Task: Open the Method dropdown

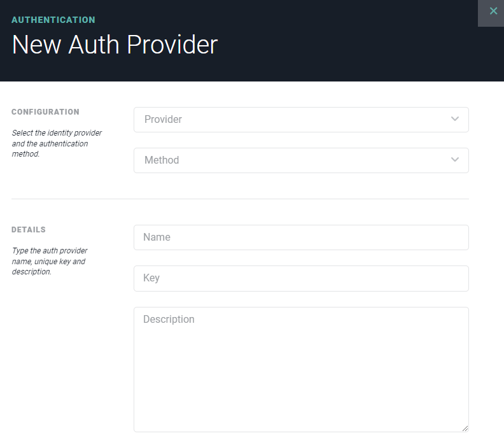Action: [301, 160]
